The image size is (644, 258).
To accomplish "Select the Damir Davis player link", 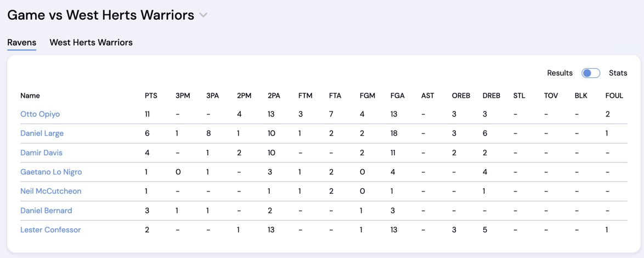I will [42, 153].
